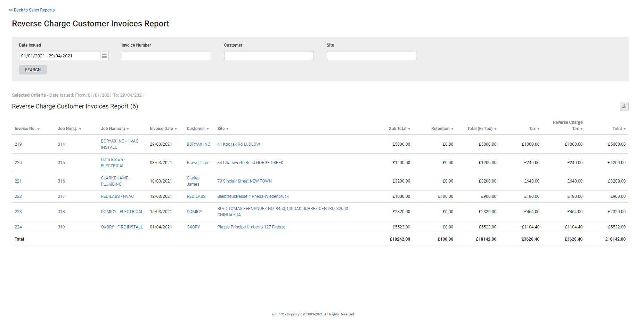The width and height of the screenshot is (644, 323).
Task: Open site 79 Sinclair Street NEW TOWN
Action: tap(245, 181)
